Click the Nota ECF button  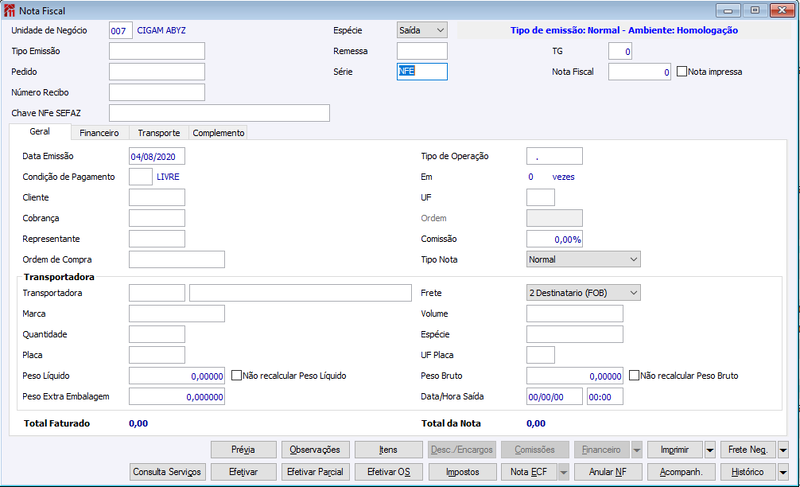coord(529,472)
